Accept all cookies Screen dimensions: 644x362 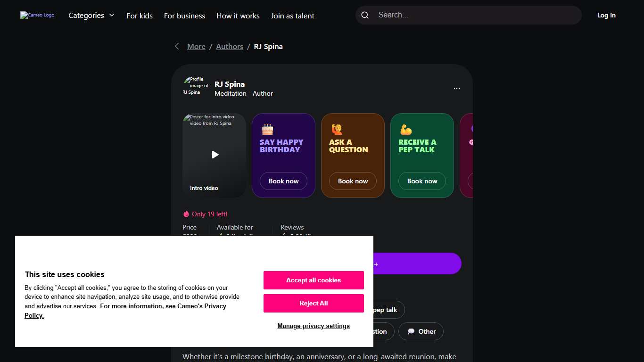coord(314,280)
